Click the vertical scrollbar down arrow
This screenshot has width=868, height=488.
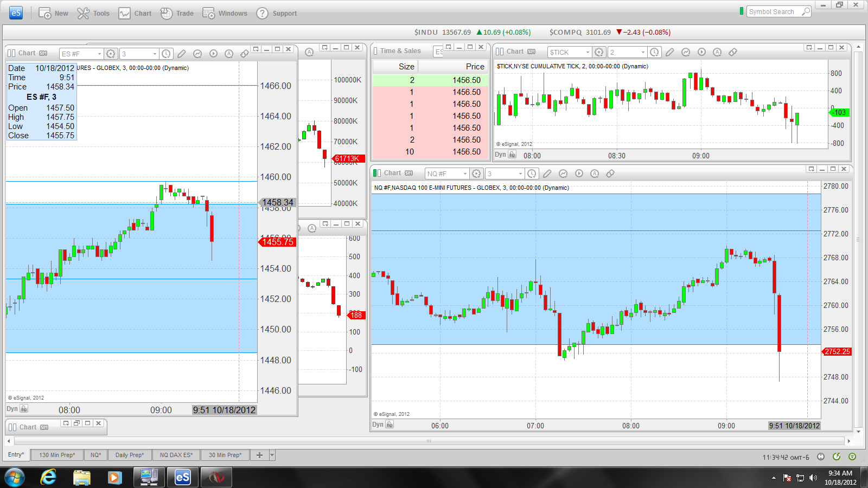[858, 432]
